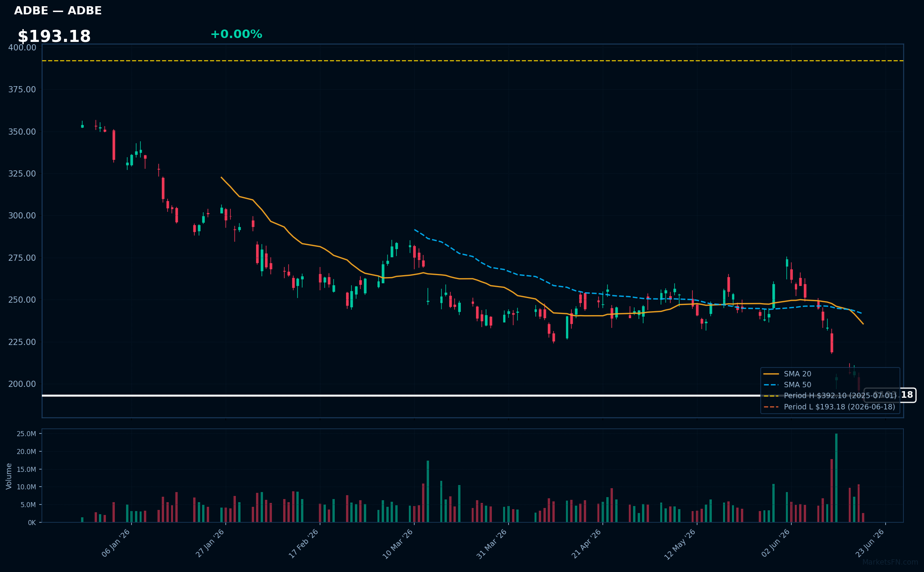
Task: Click the orange SMA 20 legend line sample
Action: pos(771,374)
